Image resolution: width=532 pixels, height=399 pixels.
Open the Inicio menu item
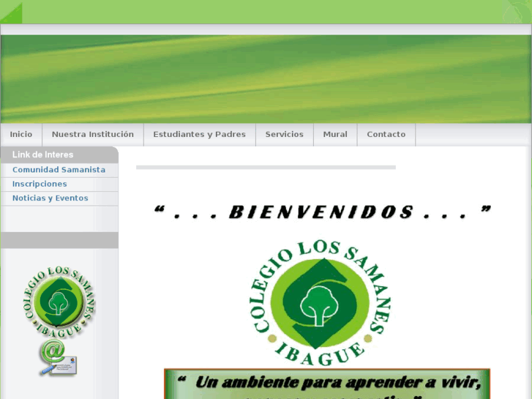[21, 135]
